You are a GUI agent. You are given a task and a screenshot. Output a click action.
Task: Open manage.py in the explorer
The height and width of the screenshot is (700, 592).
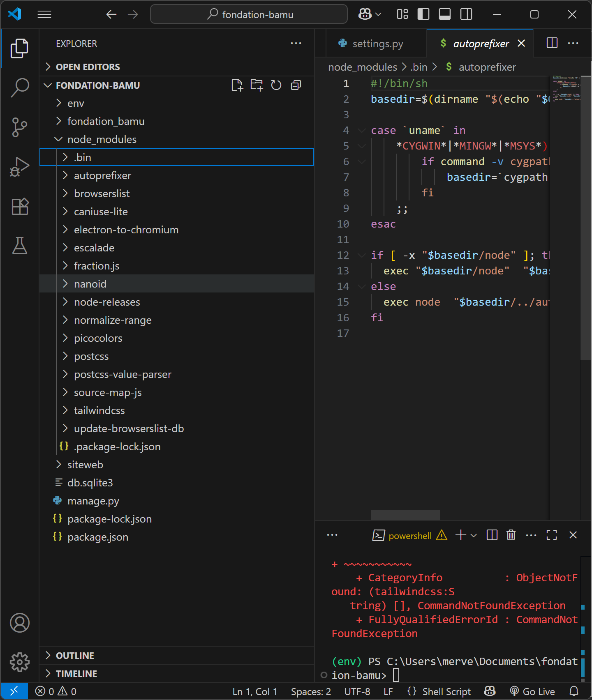click(177, 501)
